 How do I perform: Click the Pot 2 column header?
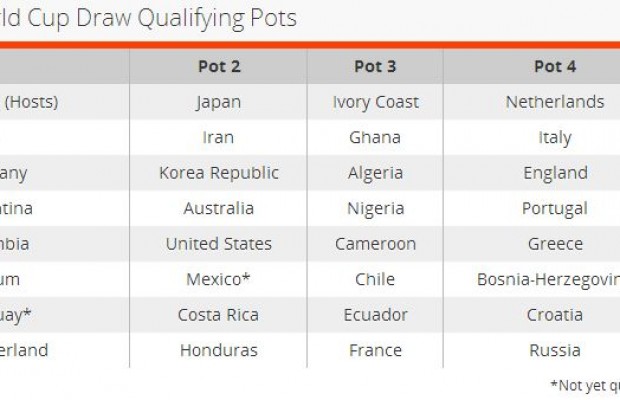point(218,67)
